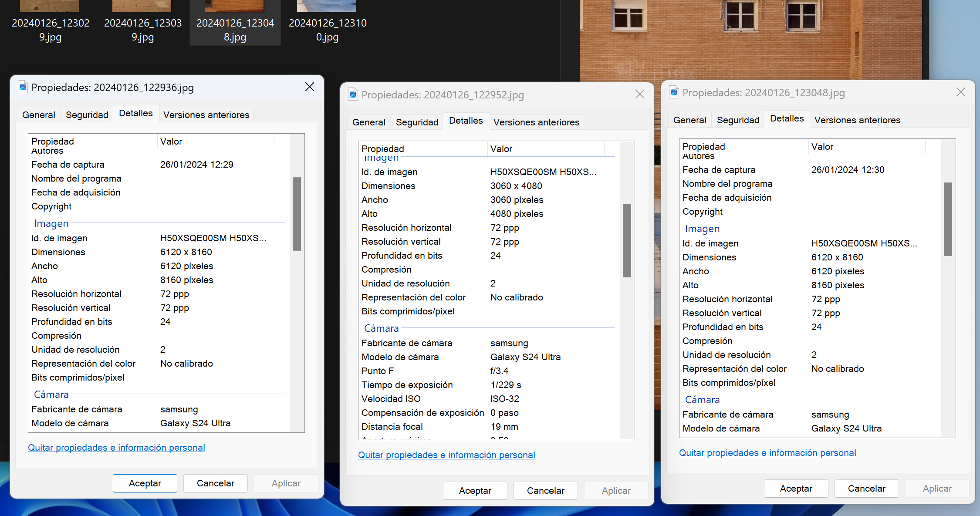Switch to Seguridad tab in 122952.jpg properties
This screenshot has width=980, height=516.
(417, 122)
